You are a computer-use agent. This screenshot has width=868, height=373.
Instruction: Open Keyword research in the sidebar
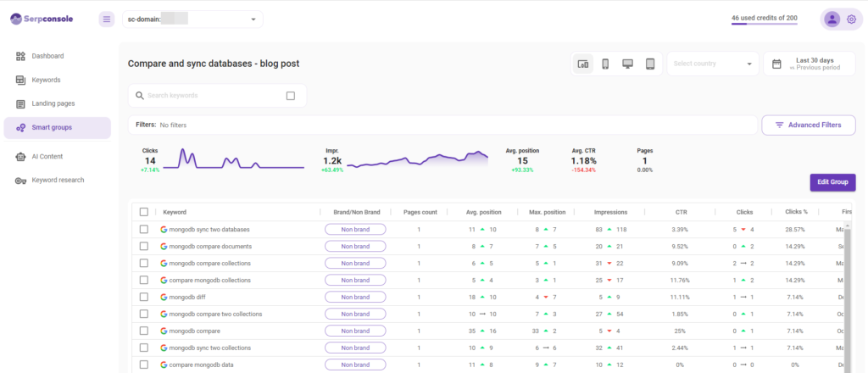[x=57, y=181]
